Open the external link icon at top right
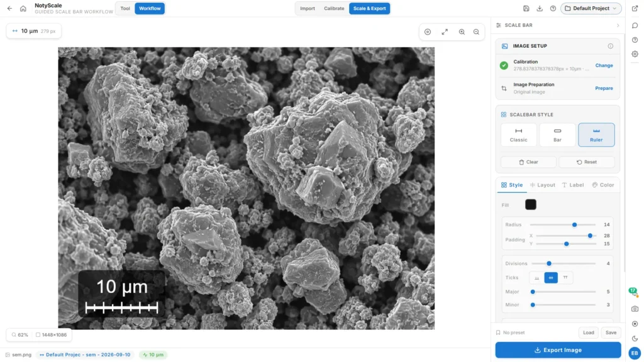The width and height of the screenshot is (644, 362). tap(635, 8)
